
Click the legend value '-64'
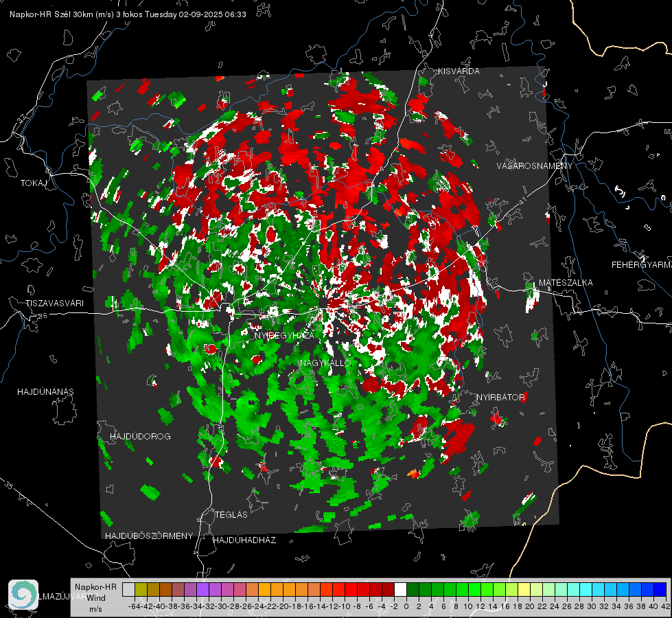(x=135, y=606)
